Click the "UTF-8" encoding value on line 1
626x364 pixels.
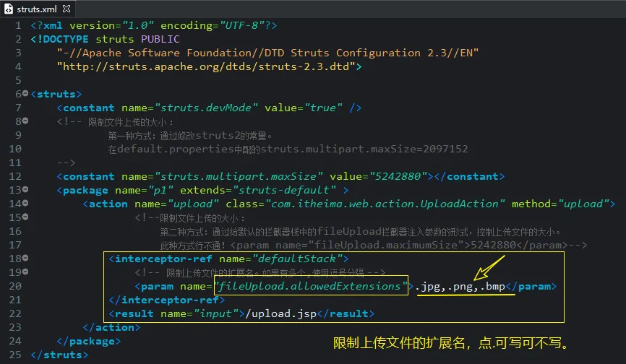(x=242, y=25)
